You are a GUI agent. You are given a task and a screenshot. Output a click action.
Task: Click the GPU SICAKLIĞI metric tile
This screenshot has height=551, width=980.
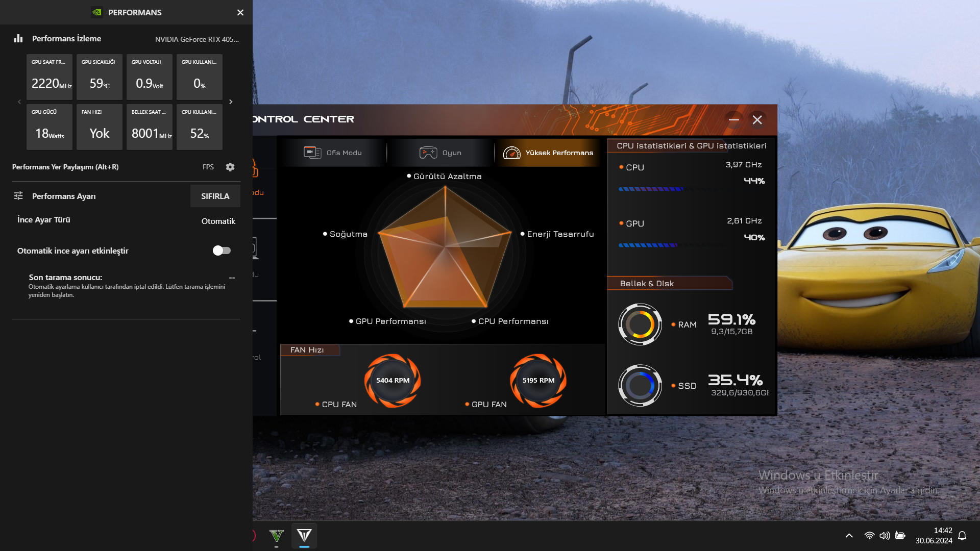pyautogui.click(x=99, y=77)
